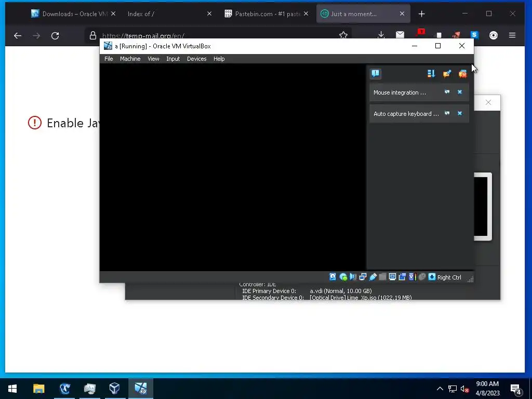Click the notification sort order icon
This screenshot has height=399, width=532.
pyautogui.click(x=431, y=74)
